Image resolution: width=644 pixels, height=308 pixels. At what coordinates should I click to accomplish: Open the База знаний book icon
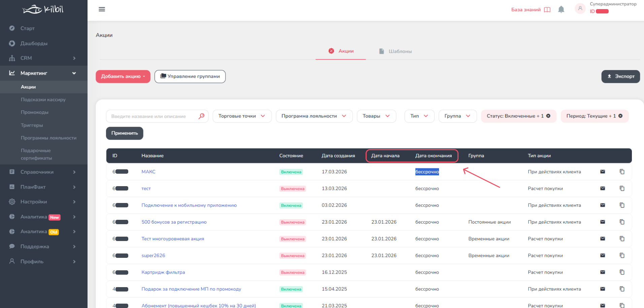[x=547, y=10]
